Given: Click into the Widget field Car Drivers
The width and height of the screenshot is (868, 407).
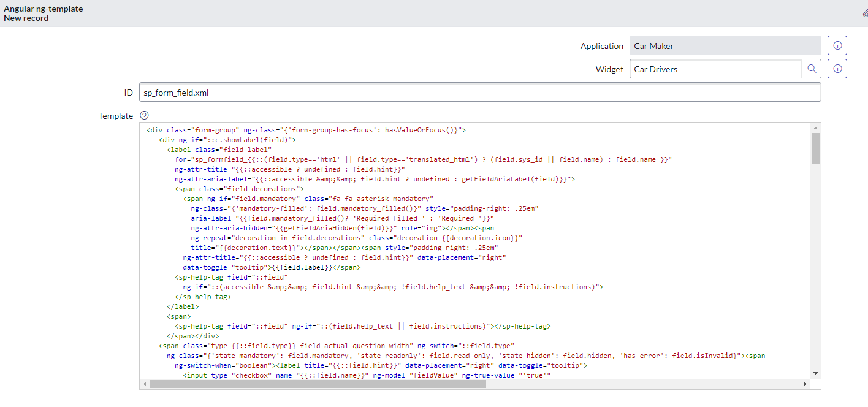Looking at the screenshot, I should pyautogui.click(x=715, y=69).
